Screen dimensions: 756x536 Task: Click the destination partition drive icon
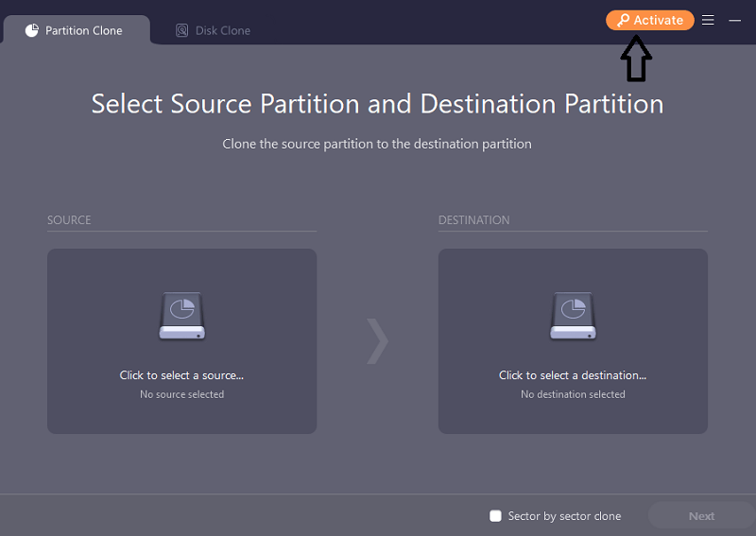point(573,317)
